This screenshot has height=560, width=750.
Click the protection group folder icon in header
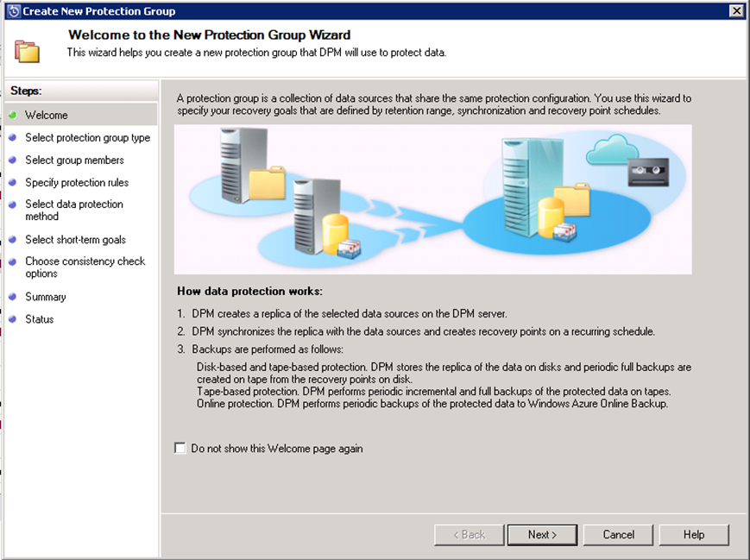click(x=27, y=52)
